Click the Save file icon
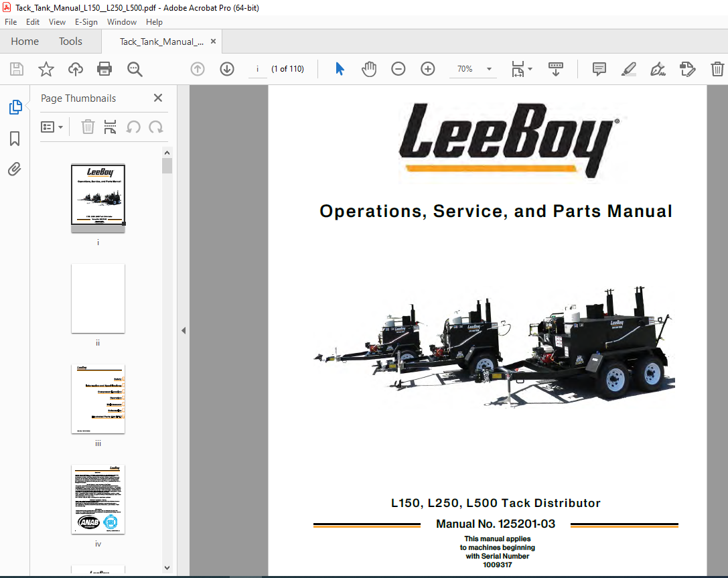 point(17,69)
